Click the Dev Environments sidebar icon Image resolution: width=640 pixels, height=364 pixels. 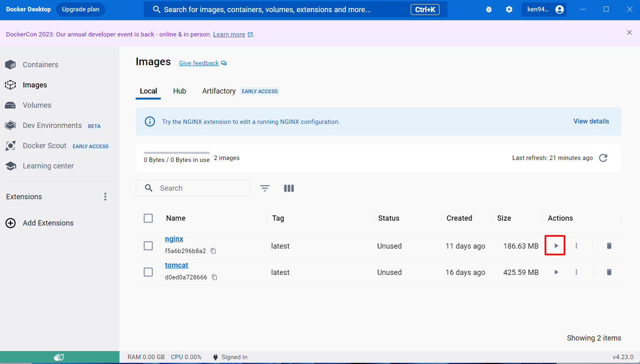11,126
